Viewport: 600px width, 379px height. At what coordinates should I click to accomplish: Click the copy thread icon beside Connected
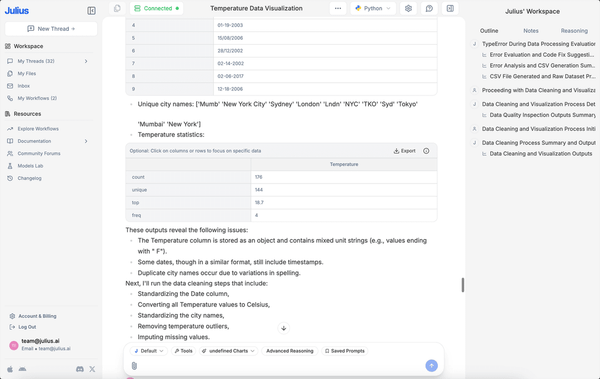tap(117, 8)
